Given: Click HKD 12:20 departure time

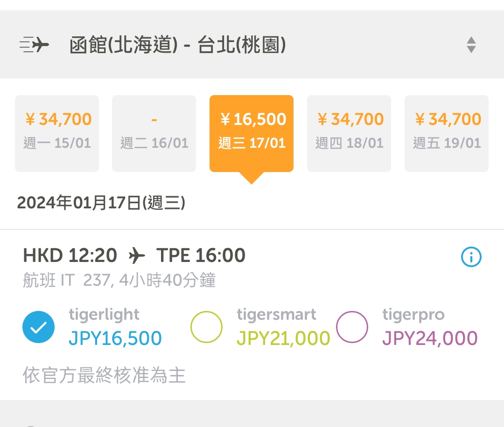Looking at the screenshot, I should [70, 255].
